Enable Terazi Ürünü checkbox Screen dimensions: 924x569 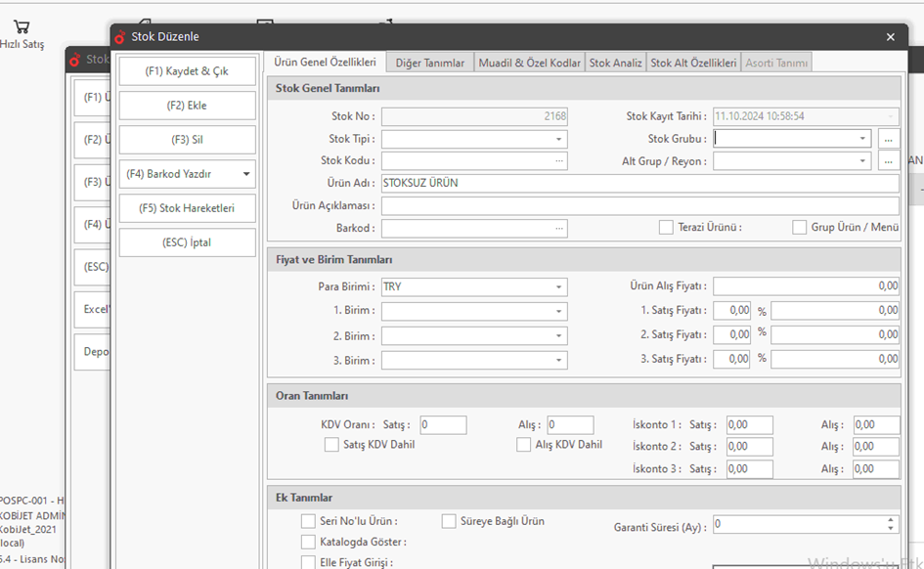click(x=666, y=228)
